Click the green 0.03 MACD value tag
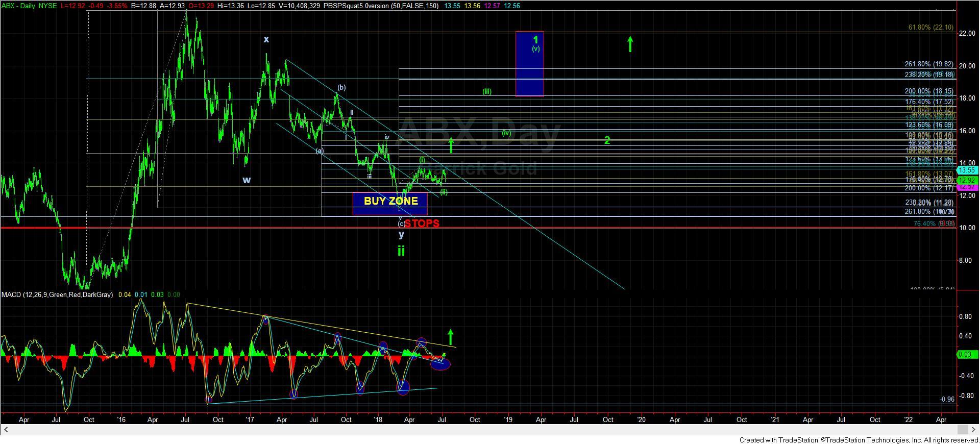The height and width of the screenshot is (444, 980). pos(967,355)
